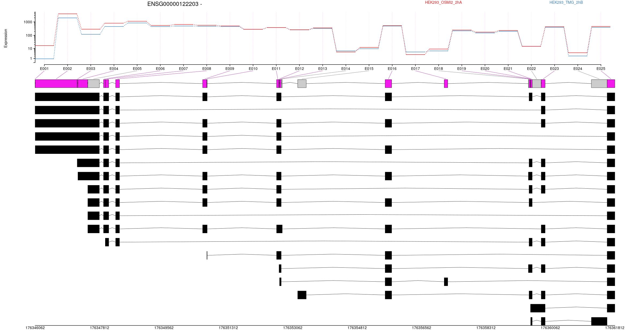
Task: Click the Expression axis label
Action: pos(6,38)
